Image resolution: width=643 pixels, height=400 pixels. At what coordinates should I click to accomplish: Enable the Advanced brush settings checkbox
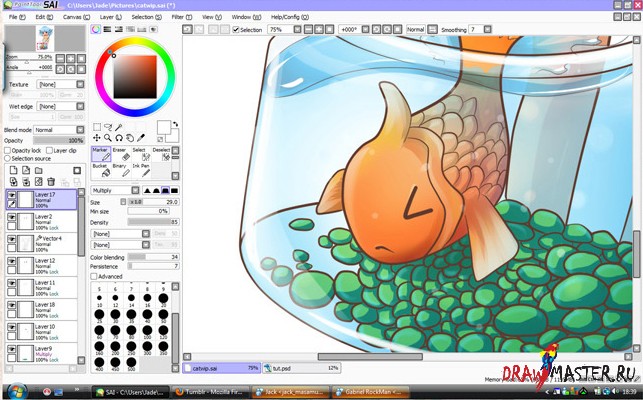(x=94, y=277)
